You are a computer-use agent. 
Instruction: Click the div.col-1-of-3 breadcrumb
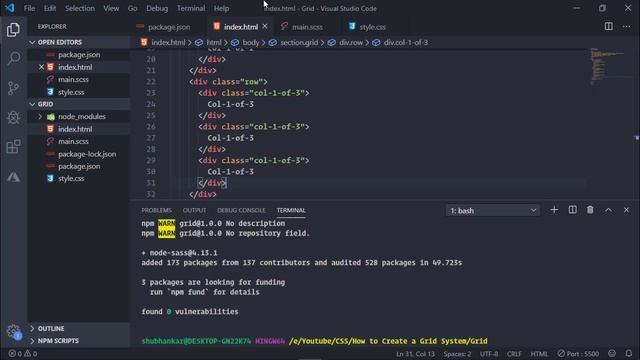[x=406, y=42]
